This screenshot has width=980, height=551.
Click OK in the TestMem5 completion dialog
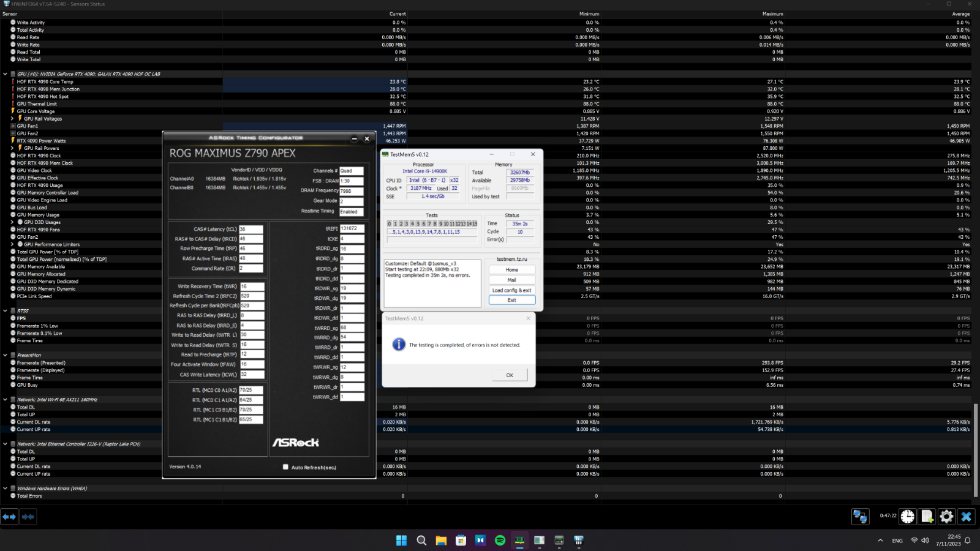[x=510, y=375]
